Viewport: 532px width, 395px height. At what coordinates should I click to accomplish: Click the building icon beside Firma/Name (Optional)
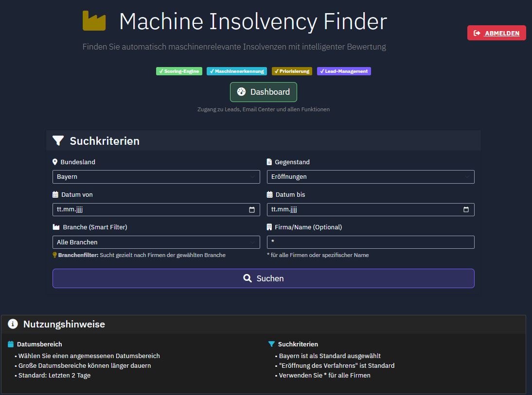pos(269,226)
